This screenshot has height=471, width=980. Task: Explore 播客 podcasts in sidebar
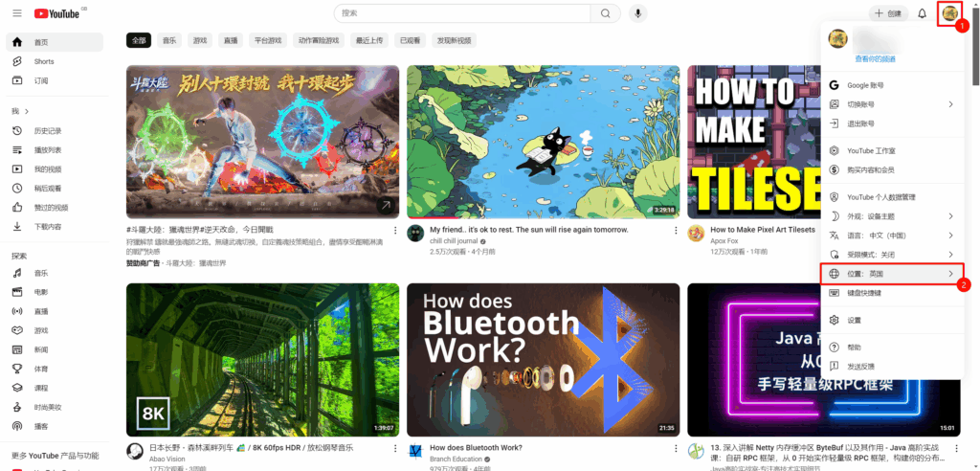pyautogui.click(x=55, y=427)
